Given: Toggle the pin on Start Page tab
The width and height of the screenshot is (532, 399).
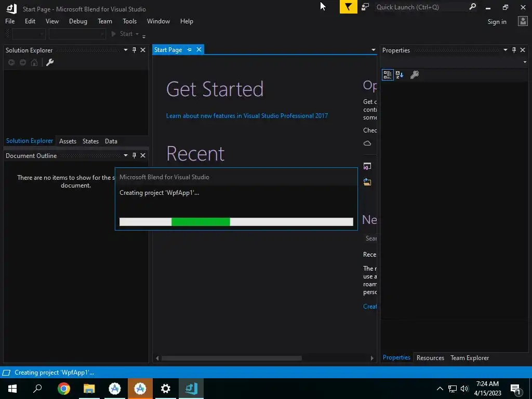Looking at the screenshot, I should tap(189, 49).
